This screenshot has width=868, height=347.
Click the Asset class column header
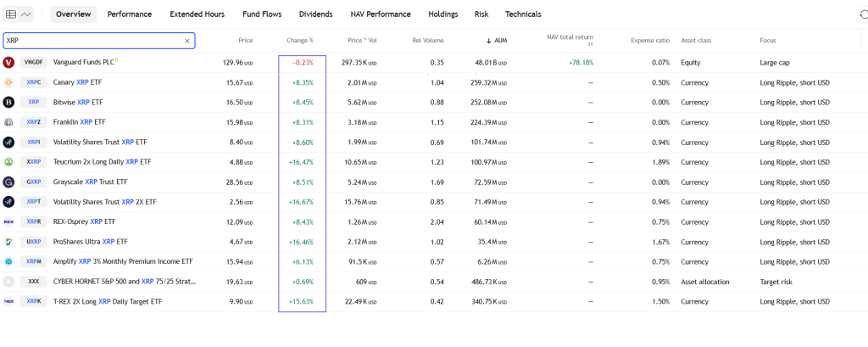[x=697, y=41]
